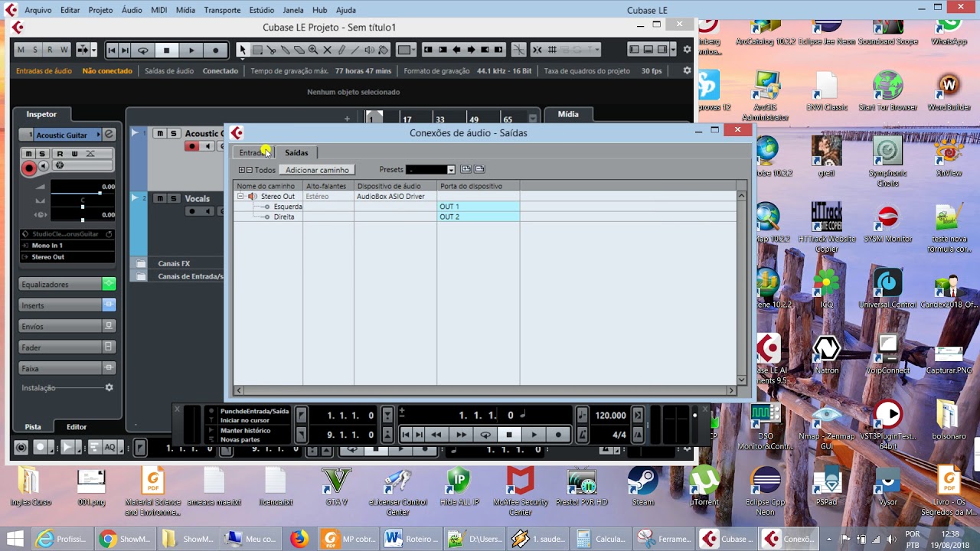Expand Fader section in Inspector
This screenshot has width=980, height=551.
61,347
